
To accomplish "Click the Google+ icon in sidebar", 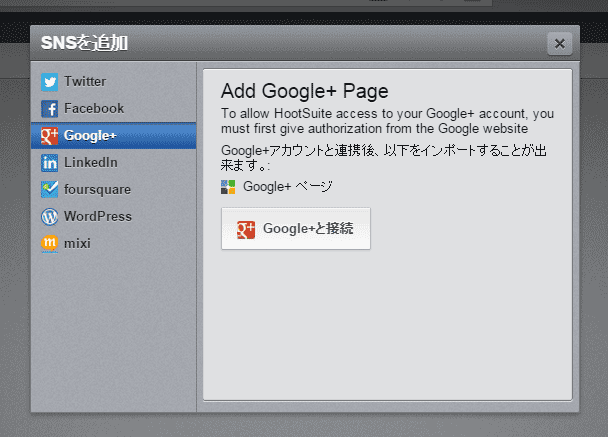I will (50, 136).
